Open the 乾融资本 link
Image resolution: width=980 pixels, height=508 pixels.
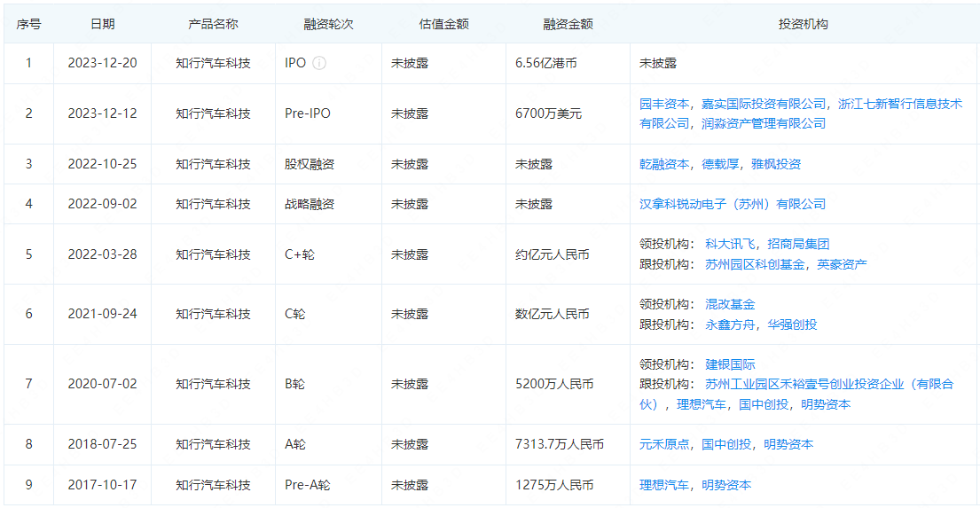pos(663,164)
